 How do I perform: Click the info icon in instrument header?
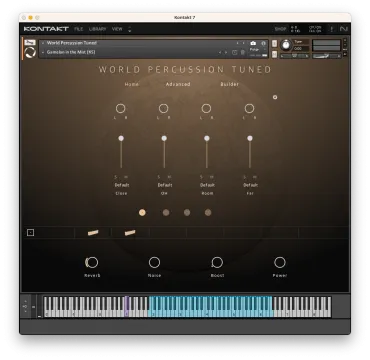(x=263, y=43)
